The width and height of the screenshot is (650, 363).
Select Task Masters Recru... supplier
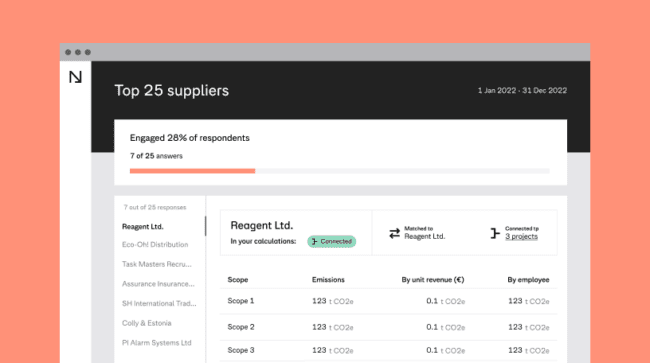pos(157,264)
